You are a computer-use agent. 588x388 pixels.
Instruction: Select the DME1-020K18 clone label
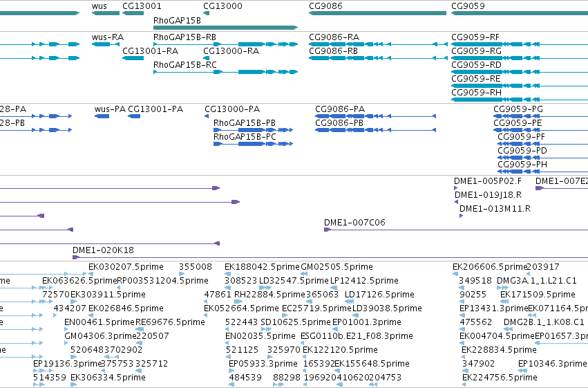click(x=103, y=250)
